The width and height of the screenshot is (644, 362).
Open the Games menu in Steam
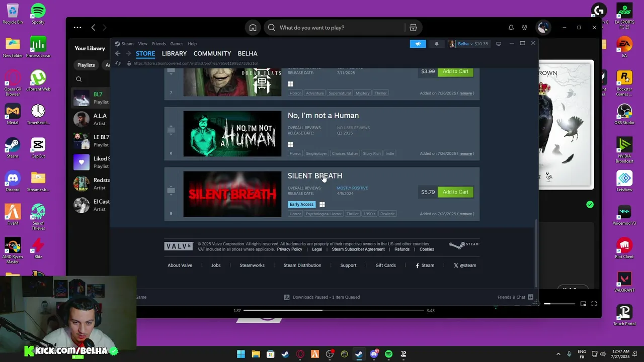click(177, 44)
